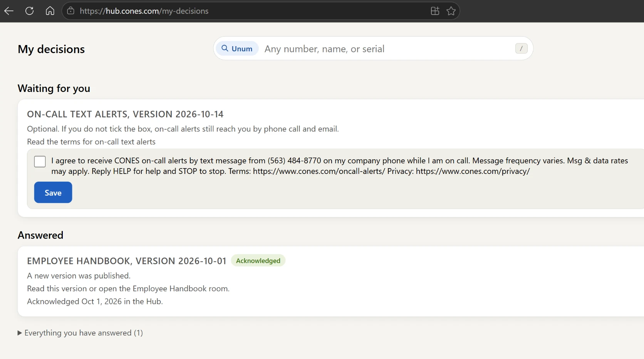This screenshot has width=644, height=359.
Task: View site info via the lock icon
Action: tap(70, 11)
